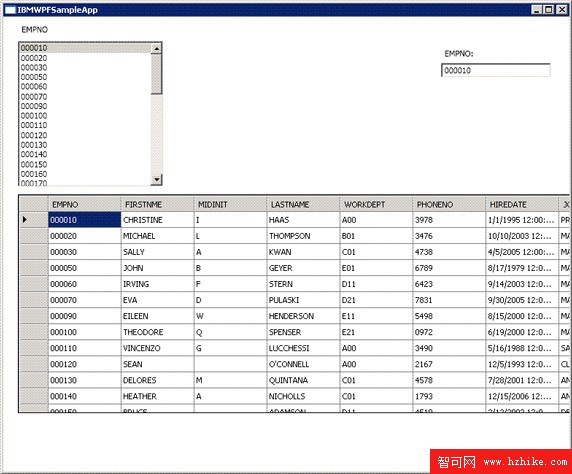
Task: Click the LUCCHESSI last name cell
Action: (x=303, y=348)
